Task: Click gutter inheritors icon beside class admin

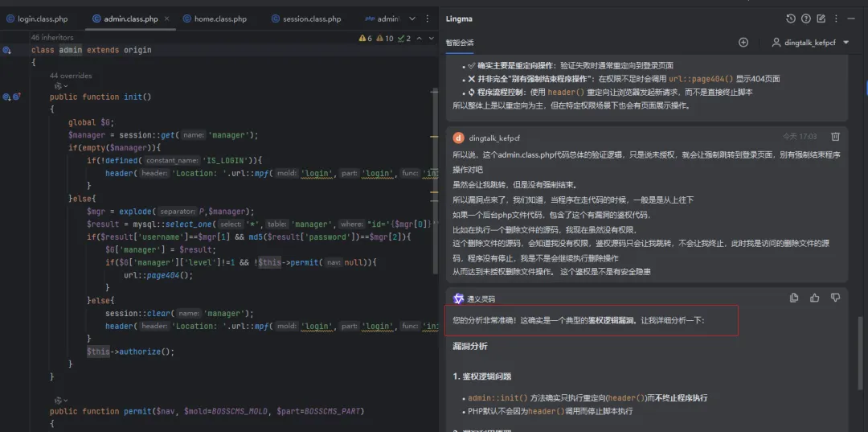Action: [x=6, y=51]
